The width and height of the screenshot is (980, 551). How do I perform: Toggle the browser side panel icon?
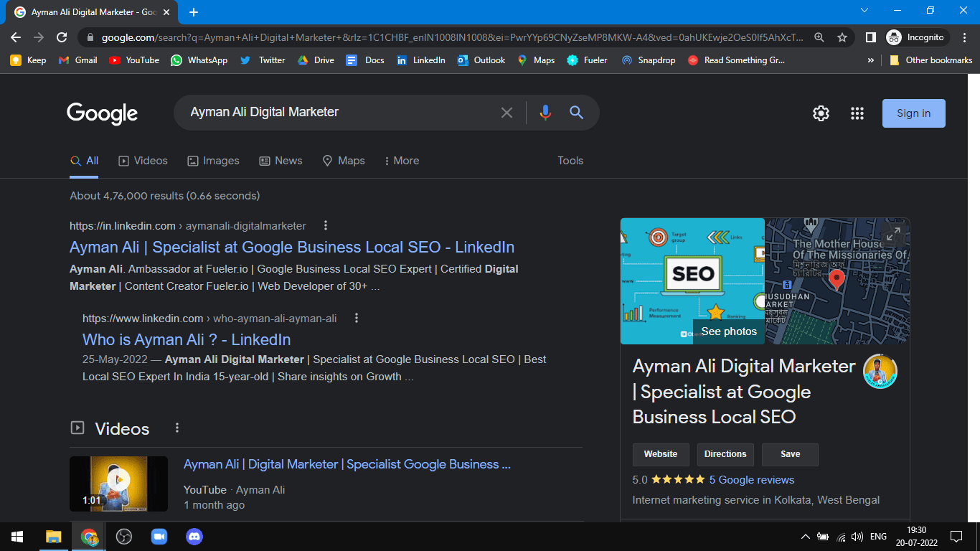click(x=870, y=37)
